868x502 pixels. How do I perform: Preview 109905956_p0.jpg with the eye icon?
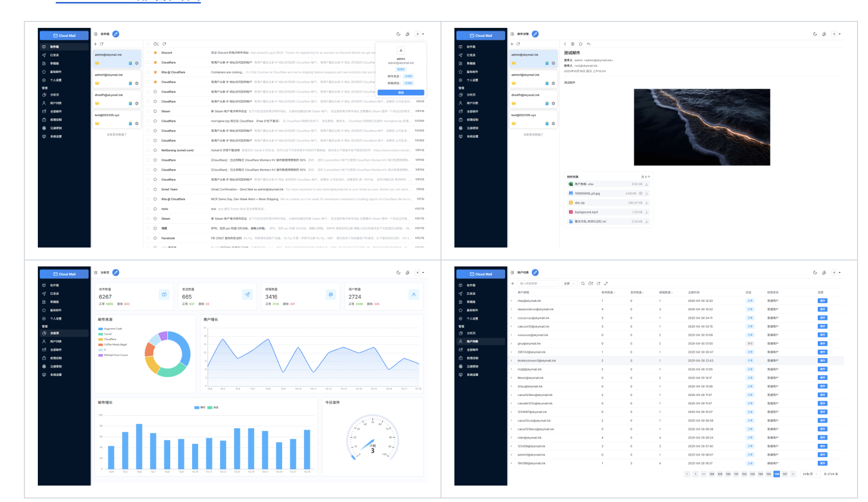pos(641,193)
